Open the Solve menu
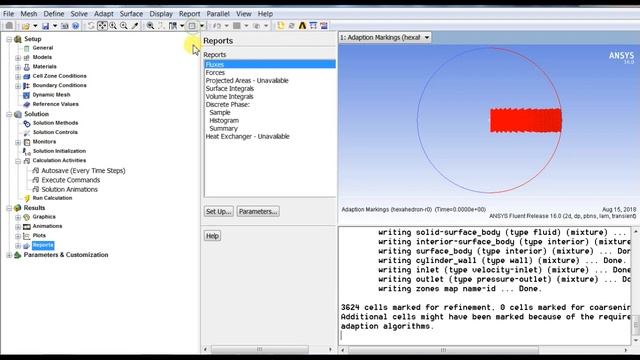The image size is (640, 360). coord(79,14)
